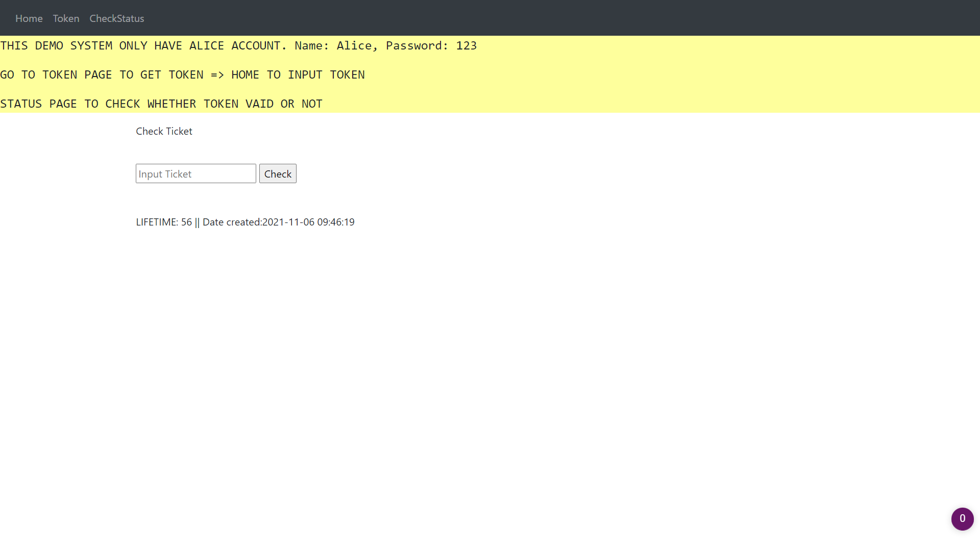Open the Home nav link
The image size is (980, 551).
pyautogui.click(x=29, y=18)
